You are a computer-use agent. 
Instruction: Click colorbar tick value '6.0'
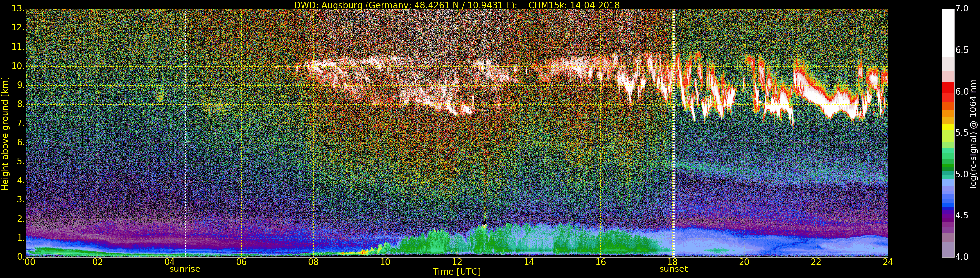coord(962,91)
